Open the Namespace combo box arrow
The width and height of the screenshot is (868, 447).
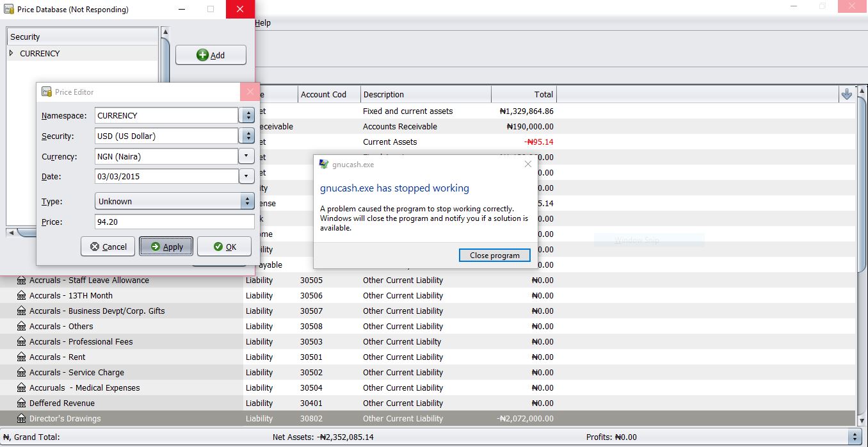coord(246,116)
